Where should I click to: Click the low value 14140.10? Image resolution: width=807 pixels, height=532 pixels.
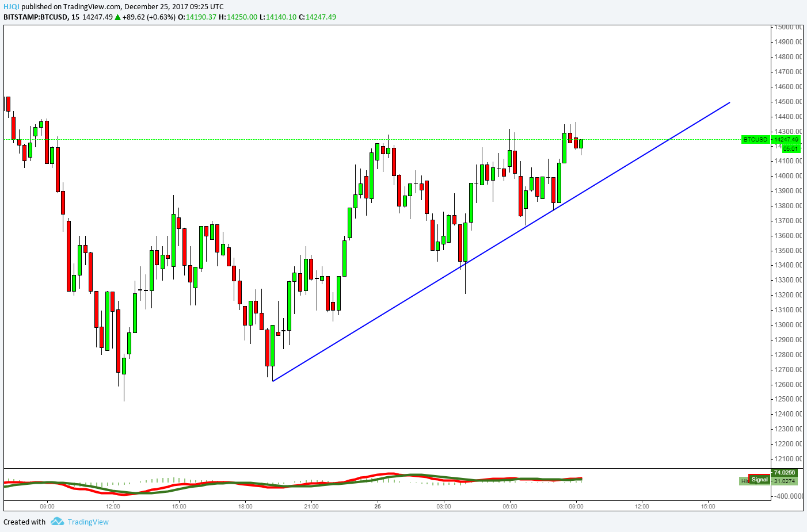(281, 17)
